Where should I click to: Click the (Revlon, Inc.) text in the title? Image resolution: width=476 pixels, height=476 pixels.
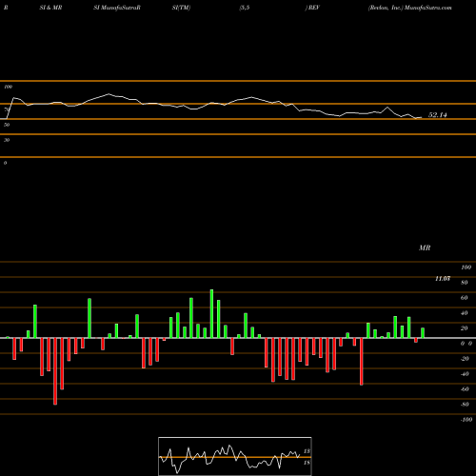click(386, 8)
